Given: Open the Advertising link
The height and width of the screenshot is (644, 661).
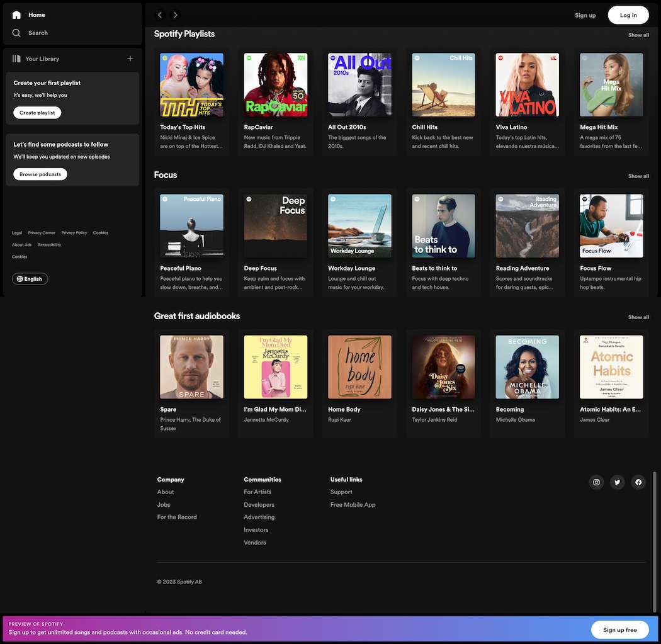Looking at the screenshot, I should coord(259,517).
